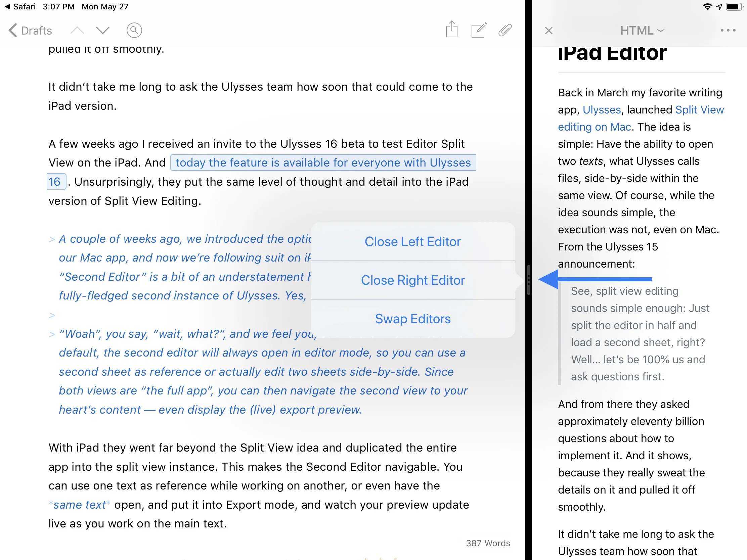The image size is (747, 560).
Task: Open the HTML export format dropdown
Action: tap(642, 31)
